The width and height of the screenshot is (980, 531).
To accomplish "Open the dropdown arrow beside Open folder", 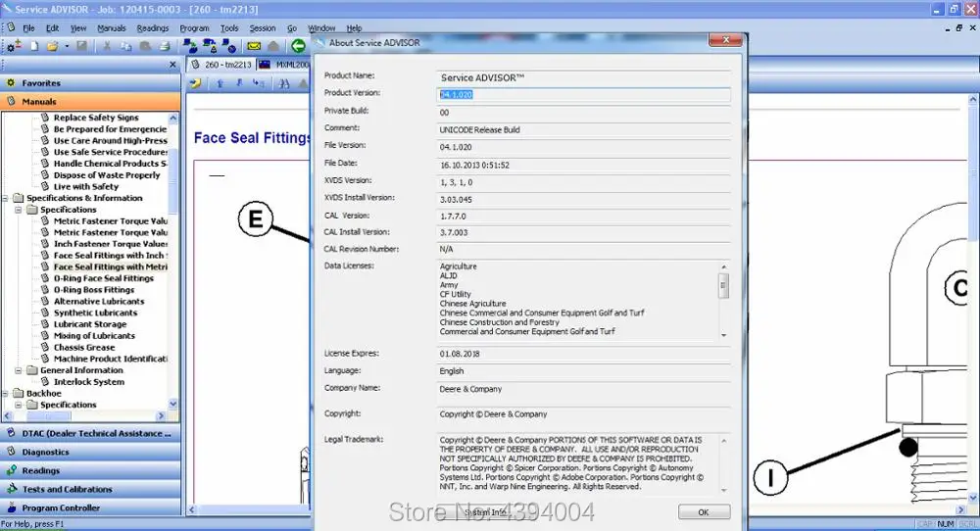I will coord(67,46).
